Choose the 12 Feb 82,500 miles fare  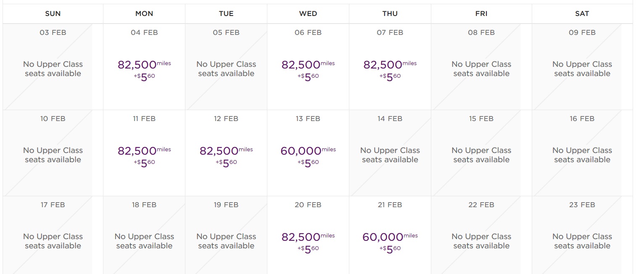(226, 156)
